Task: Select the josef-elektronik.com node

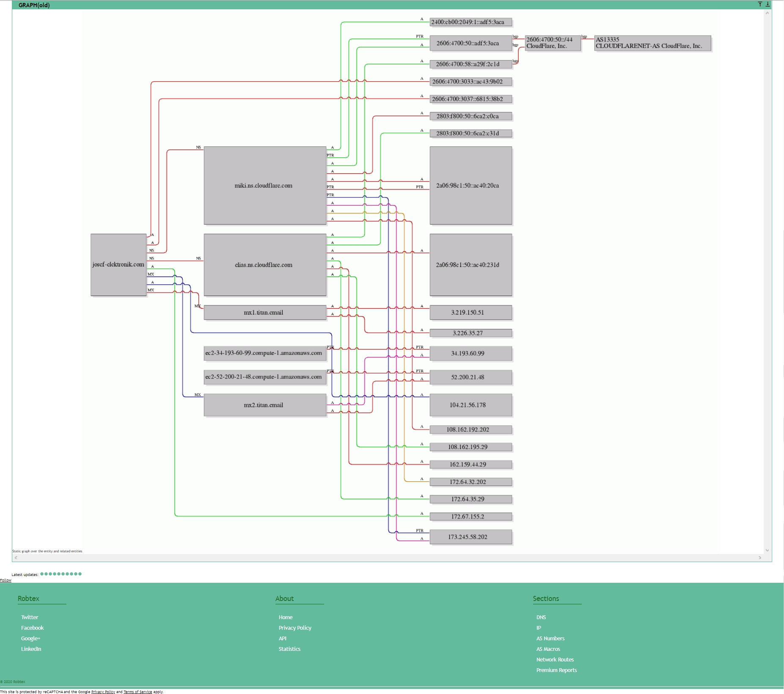Action: coord(118,265)
